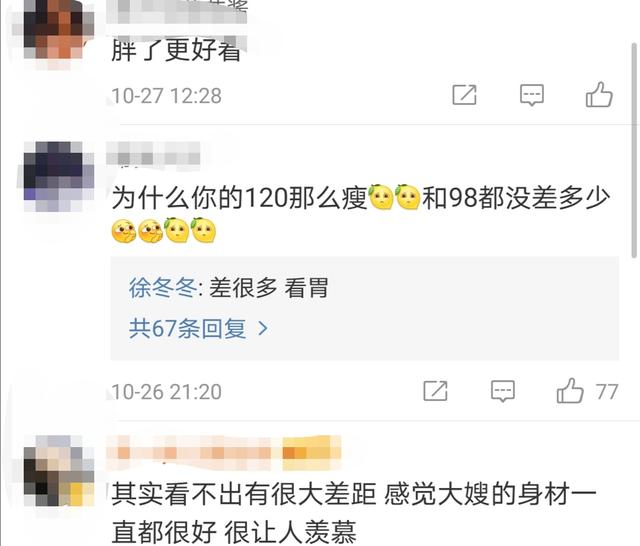Like the comment posted 10-27 12:28

[x=599, y=95]
